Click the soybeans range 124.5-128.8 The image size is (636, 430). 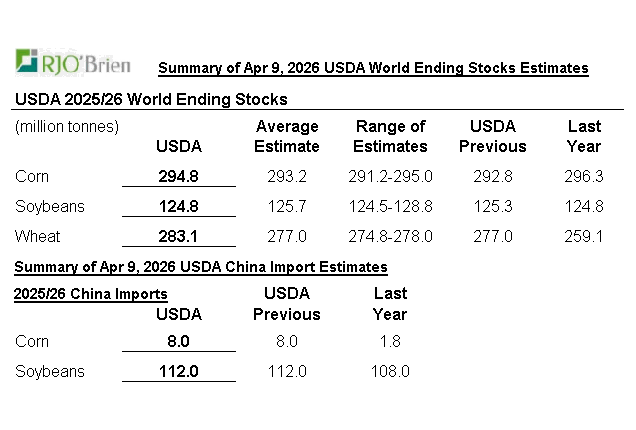390,207
